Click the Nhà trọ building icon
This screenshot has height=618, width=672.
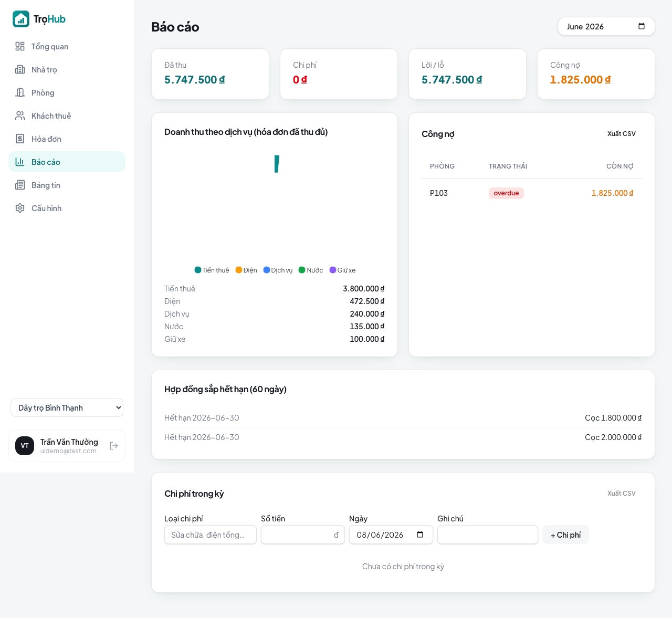click(x=20, y=69)
